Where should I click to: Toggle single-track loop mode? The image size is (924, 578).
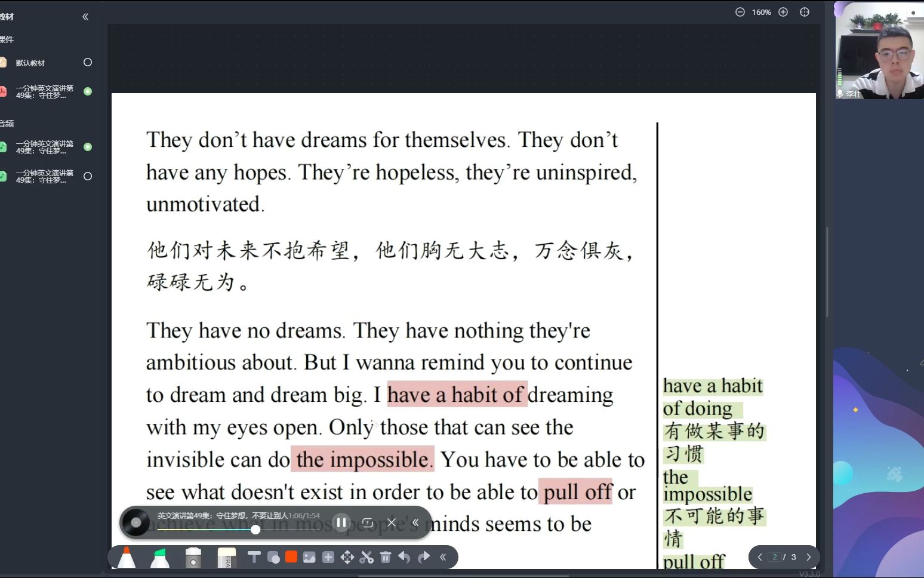click(368, 522)
